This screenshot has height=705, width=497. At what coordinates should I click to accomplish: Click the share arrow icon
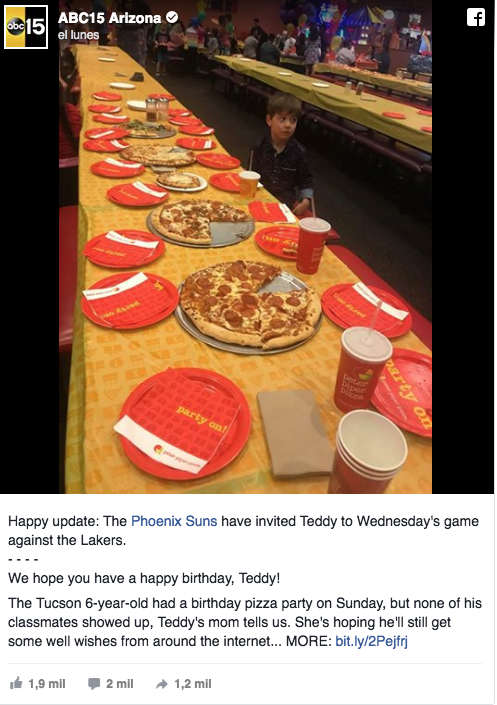pos(161,684)
